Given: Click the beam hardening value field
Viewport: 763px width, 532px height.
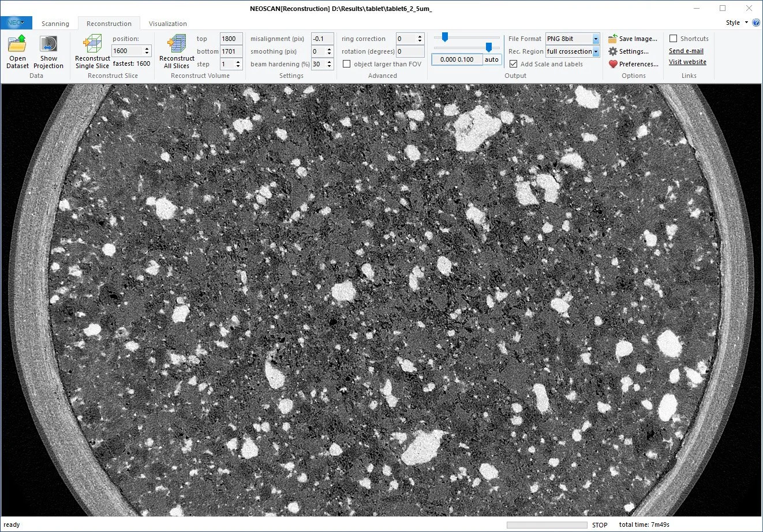Looking at the screenshot, I should click(319, 64).
